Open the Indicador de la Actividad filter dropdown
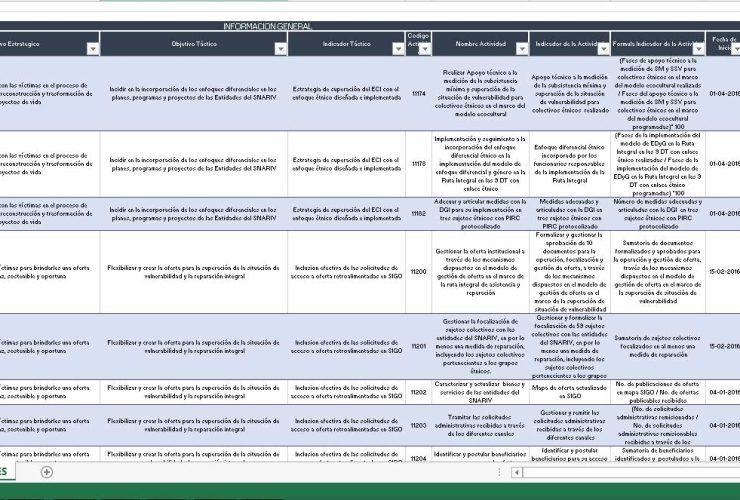 pyautogui.click(x=604, y=49)
